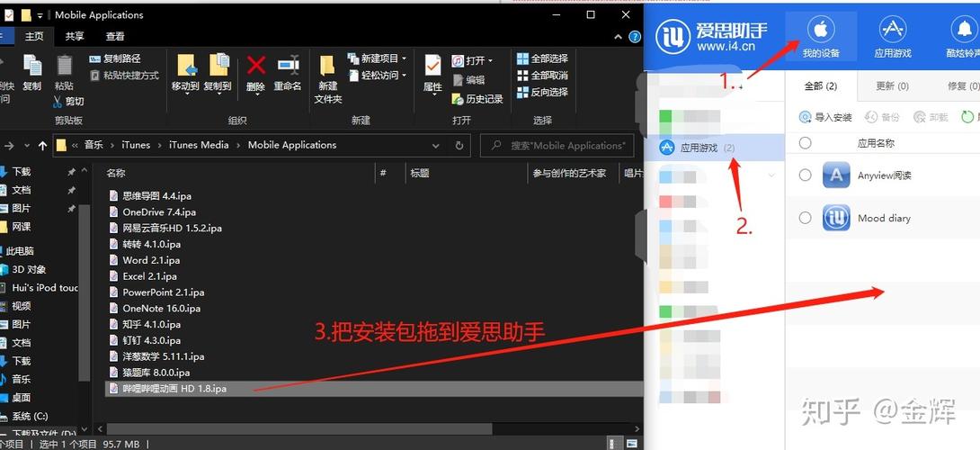Select file 知乎 4.1.0.ipa
Screen dimensions: 980x450
tap(152, 324)
